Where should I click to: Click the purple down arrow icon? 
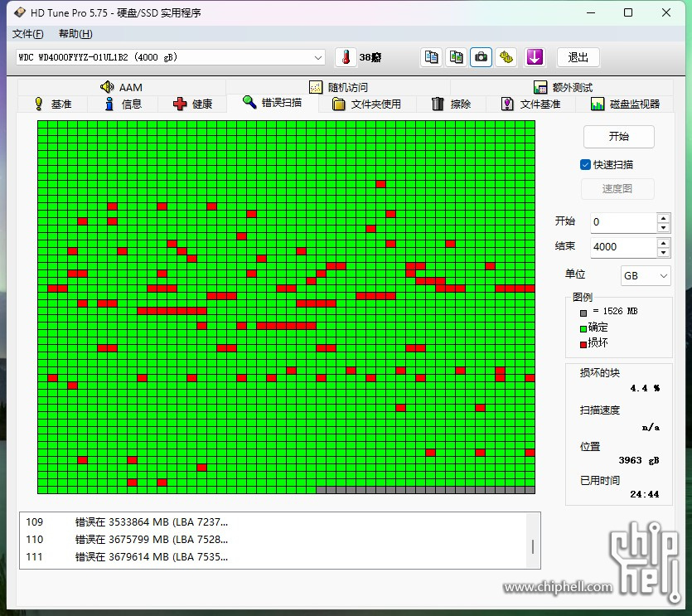tap(535, 57)
